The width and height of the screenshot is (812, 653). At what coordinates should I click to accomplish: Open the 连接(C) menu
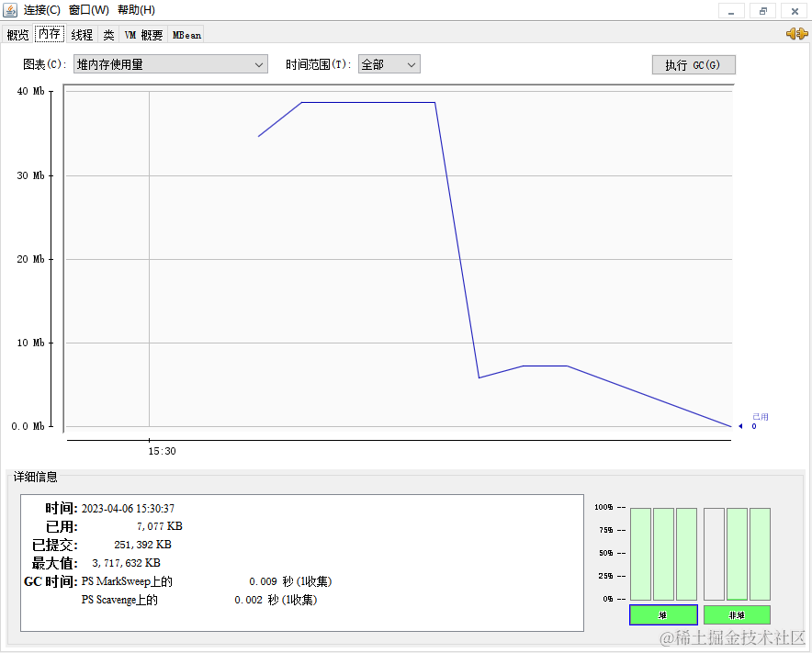point(42,10)
